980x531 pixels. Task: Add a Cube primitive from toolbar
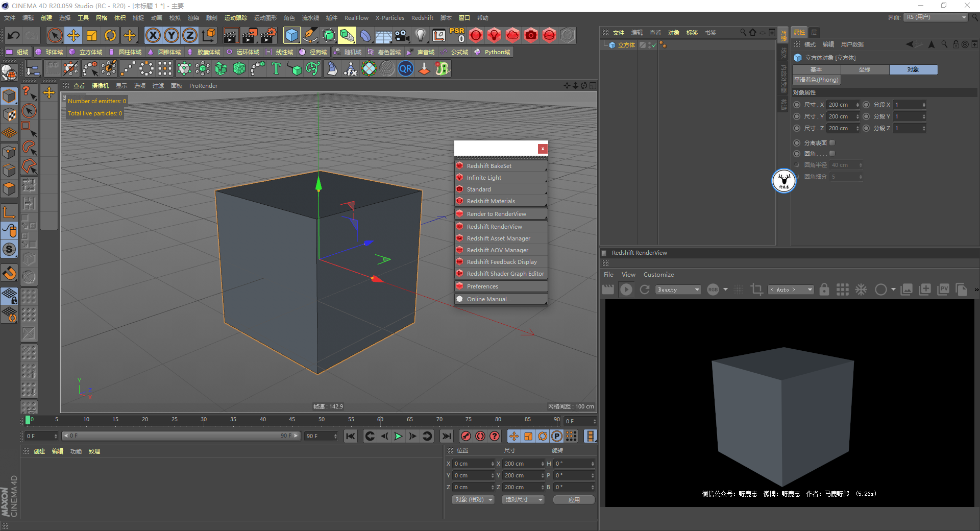pyautogui.click(x=292, y=35)
